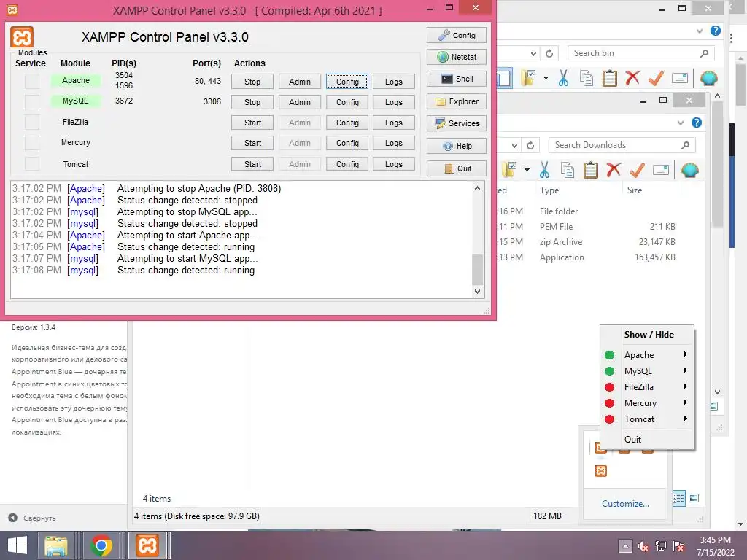The image size is (747, 560).
Task: Click Cut scissors icon in Search bin window
Action: point(564,77)
